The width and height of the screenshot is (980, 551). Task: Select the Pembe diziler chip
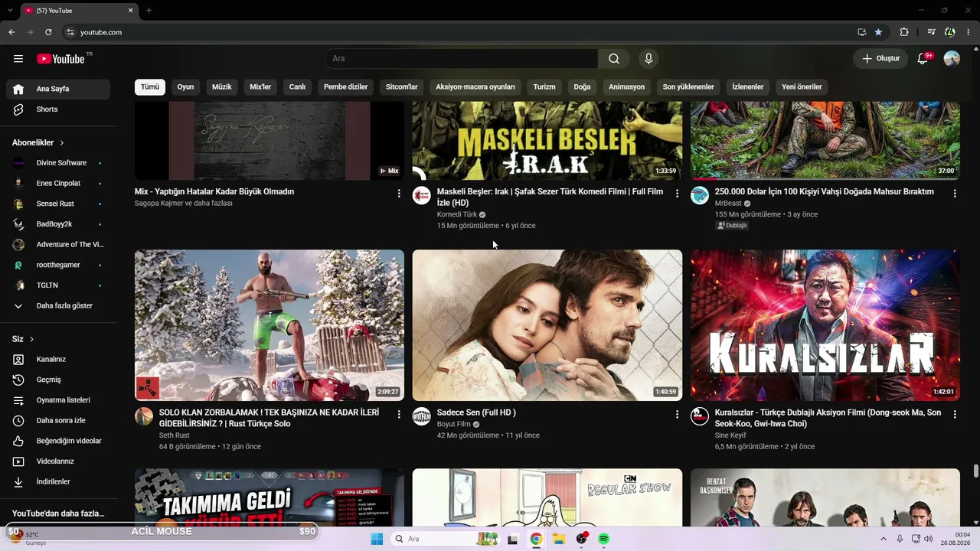pyautogui.click(x=346, y=87)
